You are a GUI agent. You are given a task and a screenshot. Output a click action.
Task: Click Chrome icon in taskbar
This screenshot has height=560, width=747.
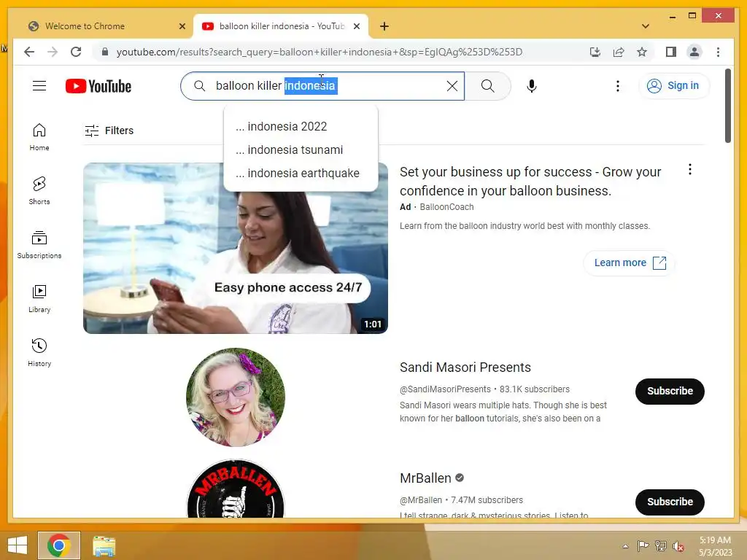(x=59, y=545)
